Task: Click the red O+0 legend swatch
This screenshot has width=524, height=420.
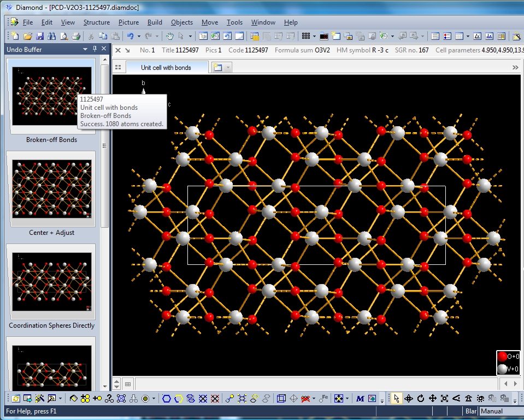Action: click(x=502, y=357)
